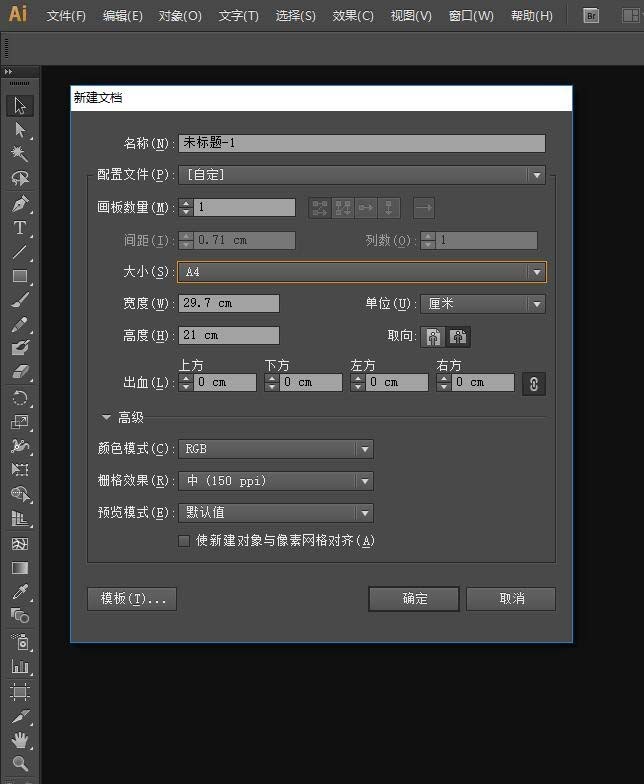The height and width of the screenshot is (784, 644).
Task: Click the 画板数量 artboard count stepper
Action: click(x=186, y=207)
